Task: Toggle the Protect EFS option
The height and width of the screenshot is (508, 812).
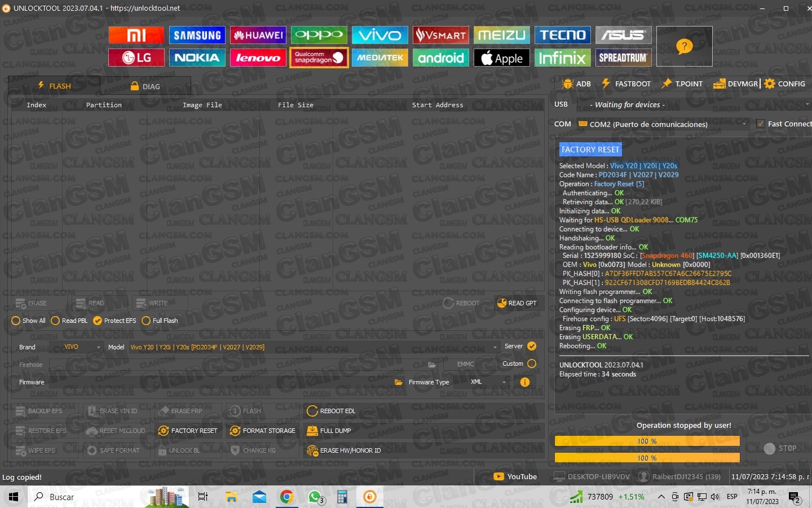Action: [x=98, y=321]
